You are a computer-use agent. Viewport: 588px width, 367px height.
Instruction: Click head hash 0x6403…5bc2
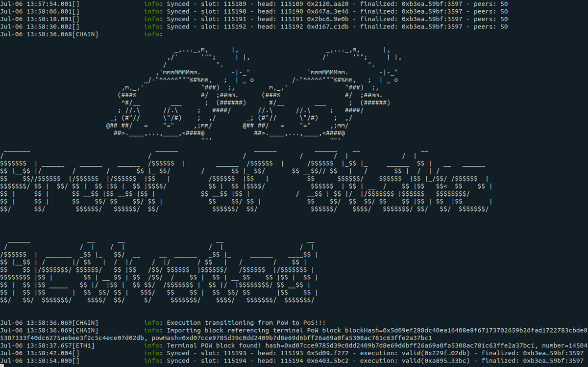328,361
